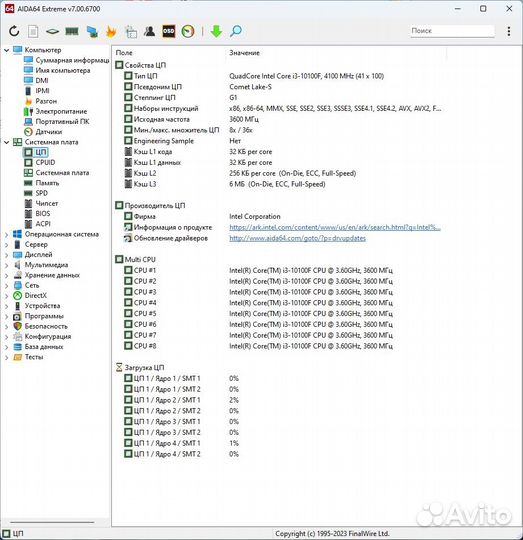Open the sensor gauge toolbar icon
The image size is (523, 540).
(188, 31)
